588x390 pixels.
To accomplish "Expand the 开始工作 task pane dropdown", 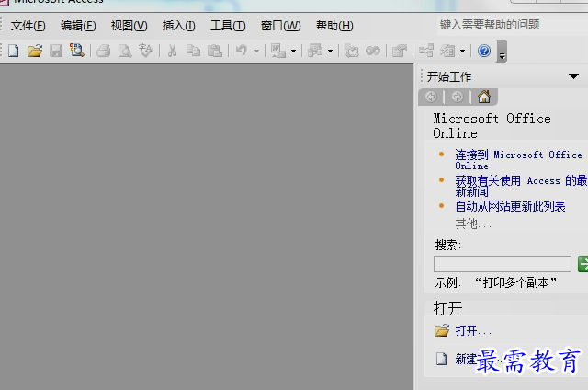I will 573,76.
